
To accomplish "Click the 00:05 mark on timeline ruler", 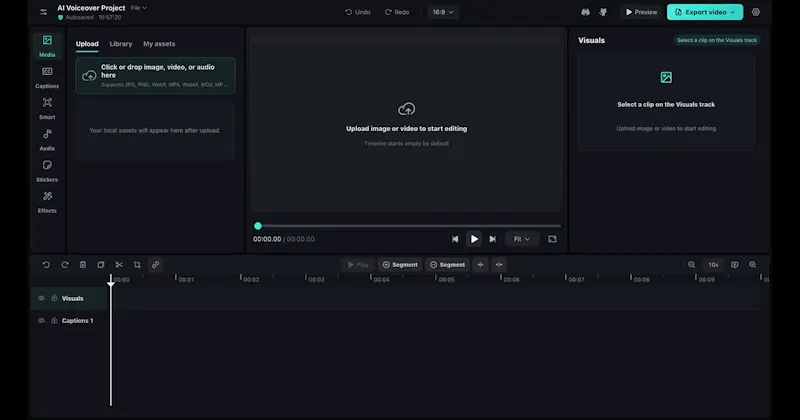I will (x=446, y=280).
